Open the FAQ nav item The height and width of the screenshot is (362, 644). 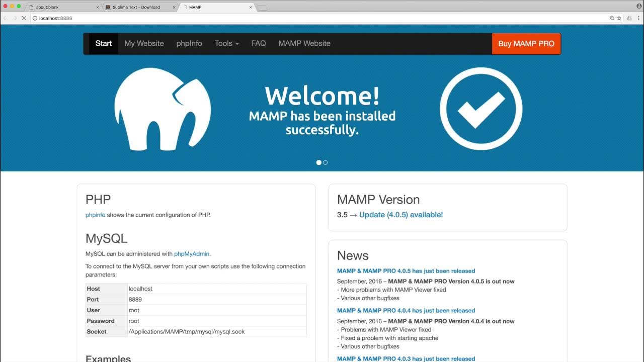(x=259, y=43)
